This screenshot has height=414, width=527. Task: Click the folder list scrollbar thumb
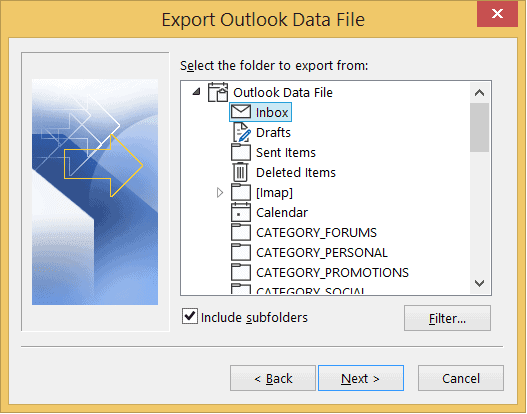(x=479, y=127)
